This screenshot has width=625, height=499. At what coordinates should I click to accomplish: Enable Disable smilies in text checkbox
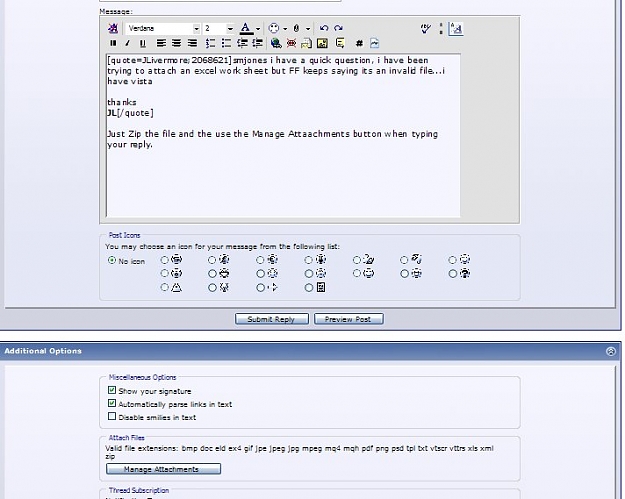(112, 416)
